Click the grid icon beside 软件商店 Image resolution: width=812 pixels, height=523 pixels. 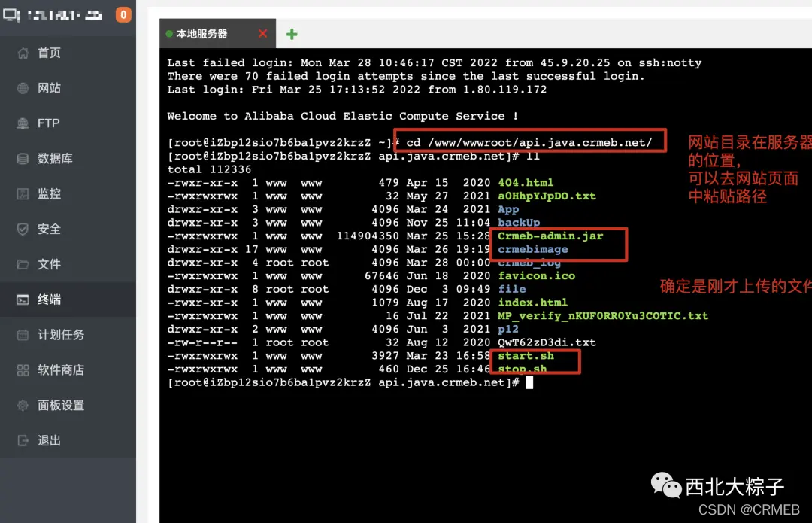(23, 370)
